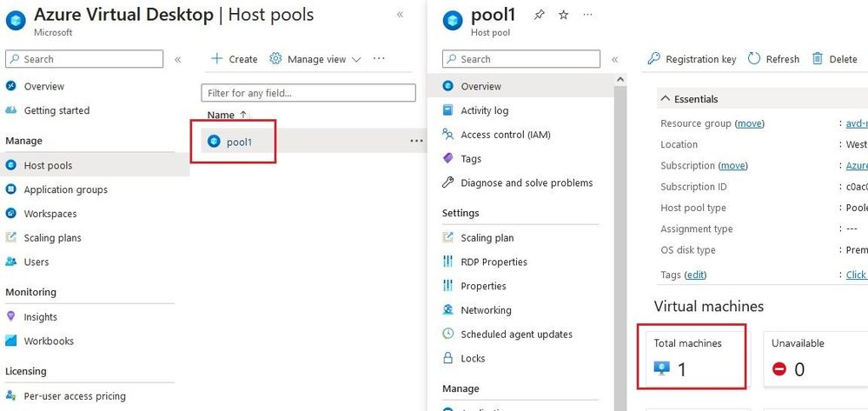The height and width of the screenshot is (411, 868).
Task: Click the Users icon in left menu
Action: (x=10, y=262)
